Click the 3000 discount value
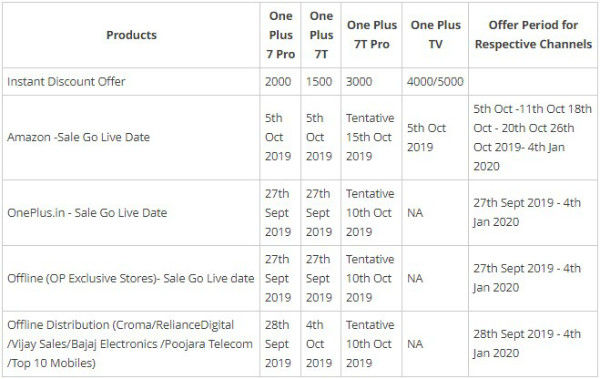Screen dimensions: 600x379 click(x=359, y=82)
